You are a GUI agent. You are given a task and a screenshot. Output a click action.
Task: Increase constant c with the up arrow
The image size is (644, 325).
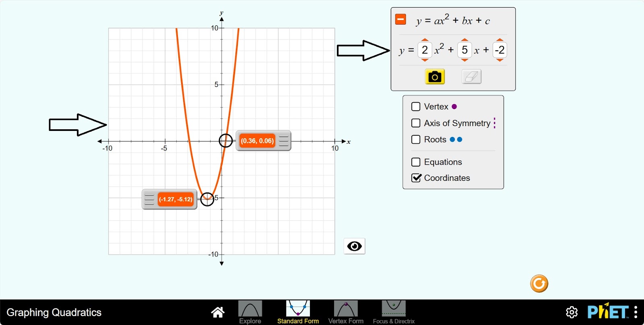point(500,40)
